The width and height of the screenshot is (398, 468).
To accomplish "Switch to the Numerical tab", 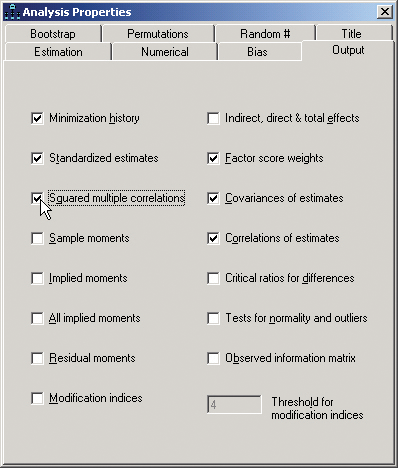I will (165, 52).
